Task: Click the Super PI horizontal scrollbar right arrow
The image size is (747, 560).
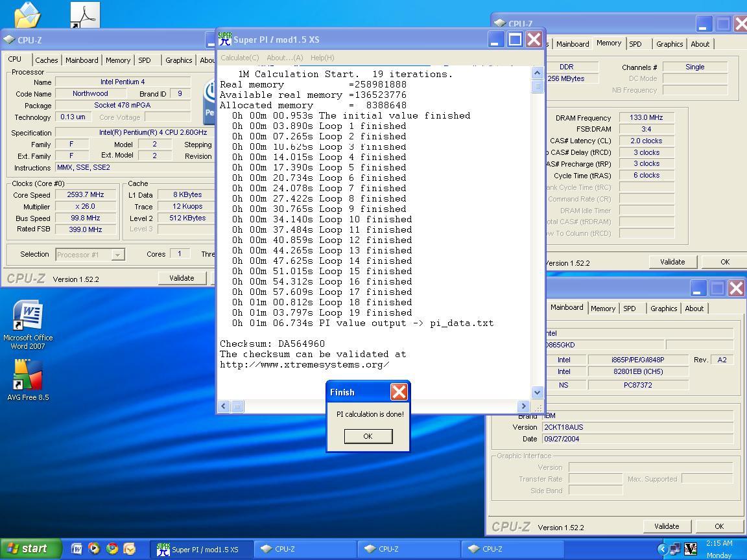Action: 523,406
